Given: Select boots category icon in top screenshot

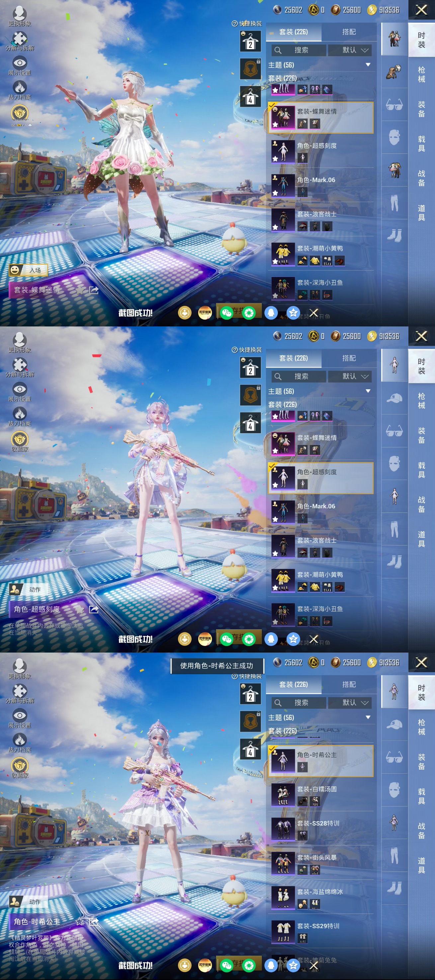Looking at the screenshot, I should pos(394,235).
